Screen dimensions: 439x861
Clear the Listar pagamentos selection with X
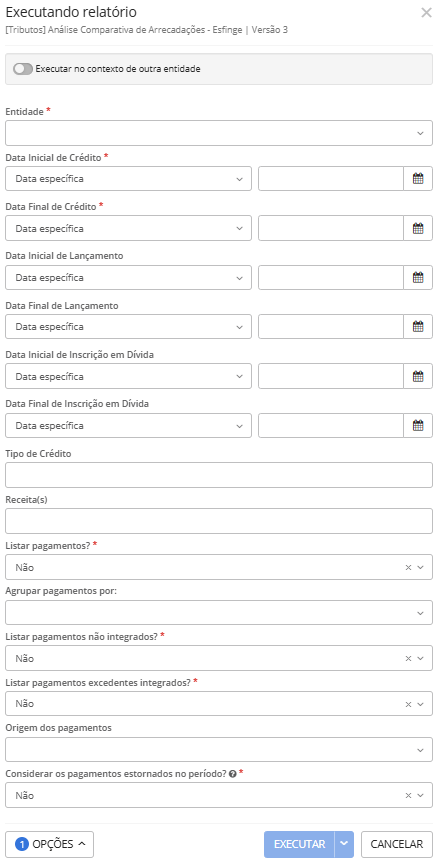click(x=408, y=567)
